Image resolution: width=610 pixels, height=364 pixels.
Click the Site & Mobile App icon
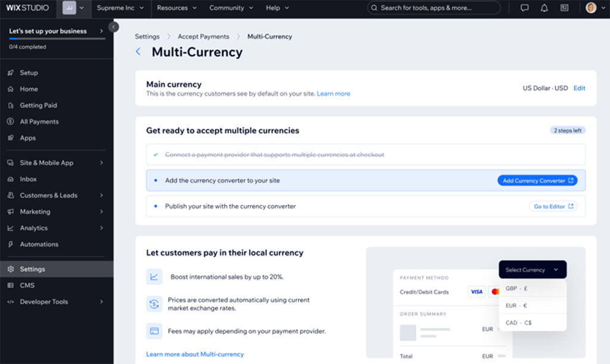point(11,163)
